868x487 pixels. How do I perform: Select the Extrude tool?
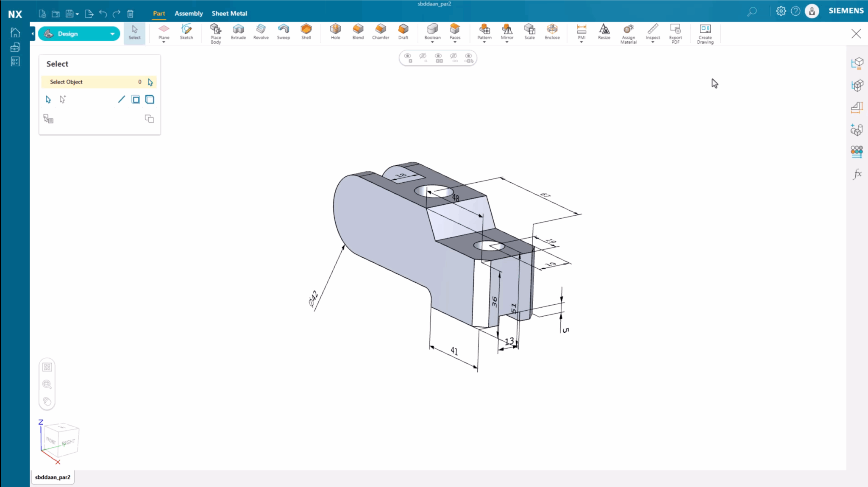coord(238,33)
